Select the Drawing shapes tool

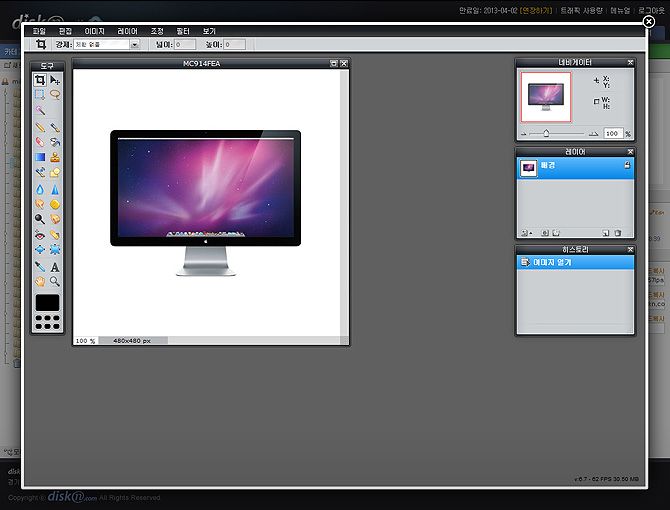coord(55,173)
